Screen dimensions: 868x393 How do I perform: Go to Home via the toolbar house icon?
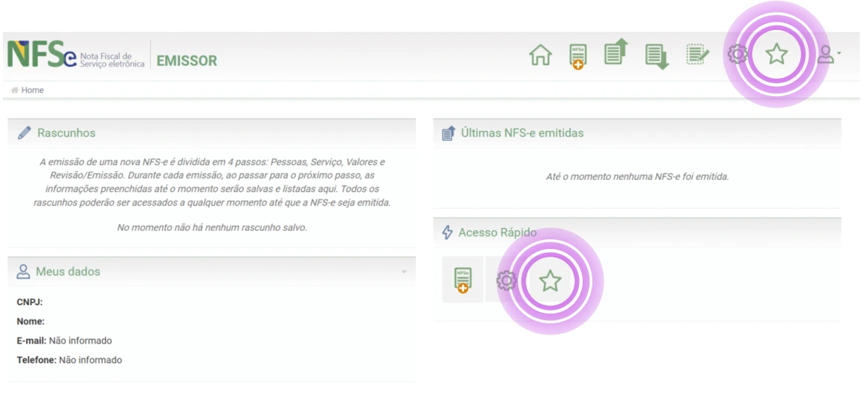(x=540, y=55)
